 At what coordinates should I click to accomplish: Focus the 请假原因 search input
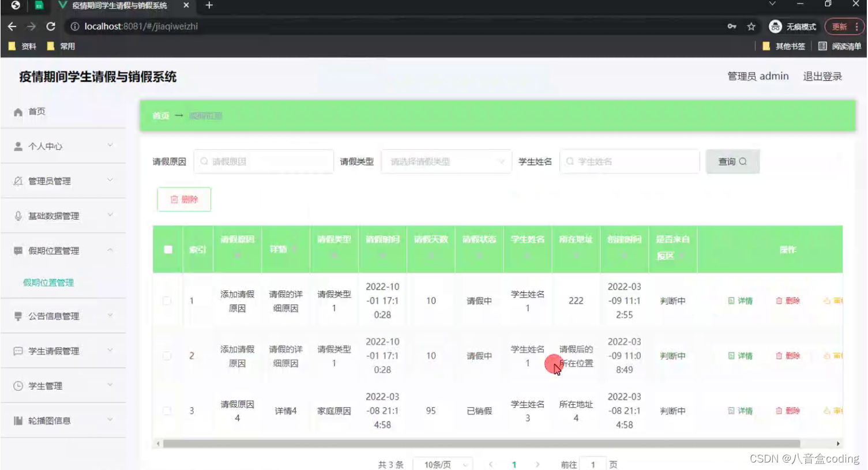(x=264, y=161)
